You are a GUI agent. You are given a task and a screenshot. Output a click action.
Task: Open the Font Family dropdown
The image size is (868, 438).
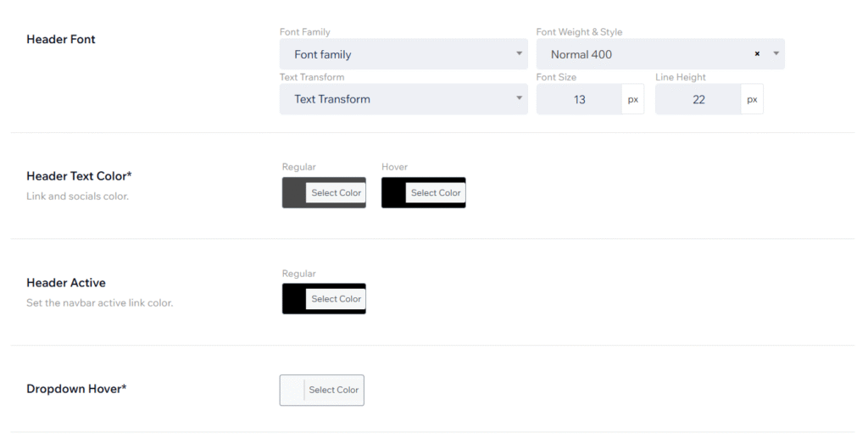[403, 54]
